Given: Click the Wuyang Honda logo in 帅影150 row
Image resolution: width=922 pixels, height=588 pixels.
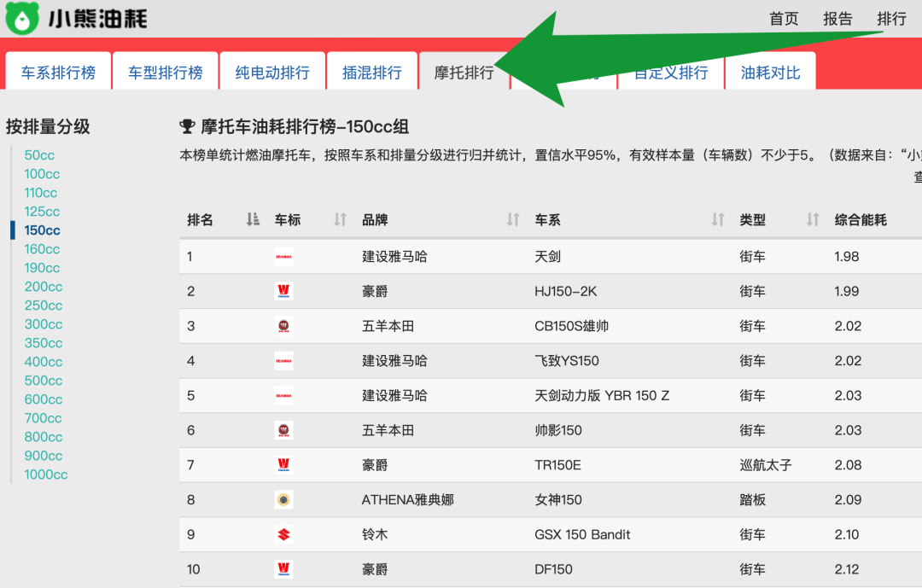Looking at the screenshot, I should point(283,430).
